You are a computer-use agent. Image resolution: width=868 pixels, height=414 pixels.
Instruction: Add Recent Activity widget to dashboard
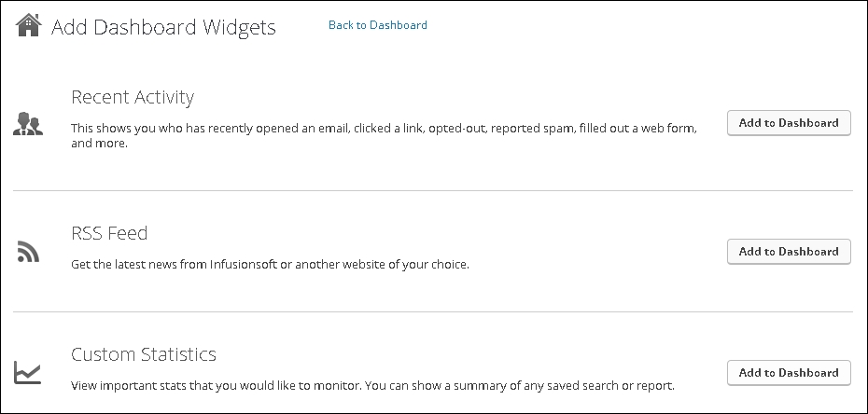(789, 123)
